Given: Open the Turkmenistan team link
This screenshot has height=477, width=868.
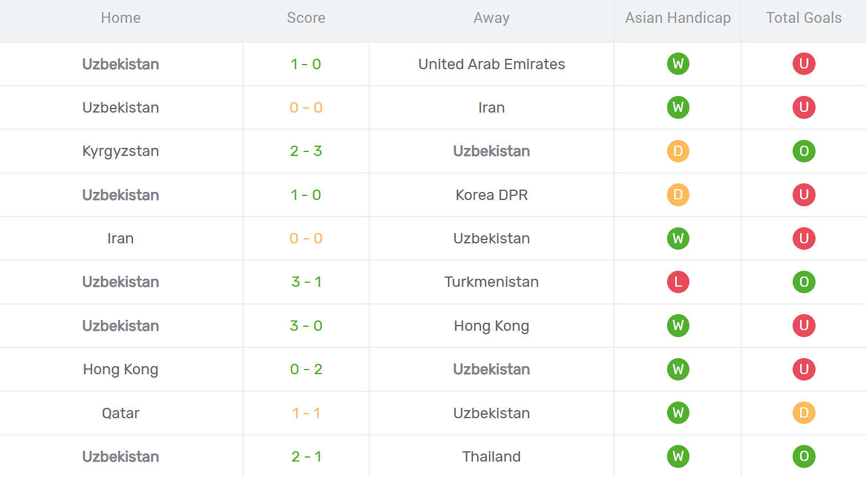Looking at the screenshot, I should coord(491,282).
